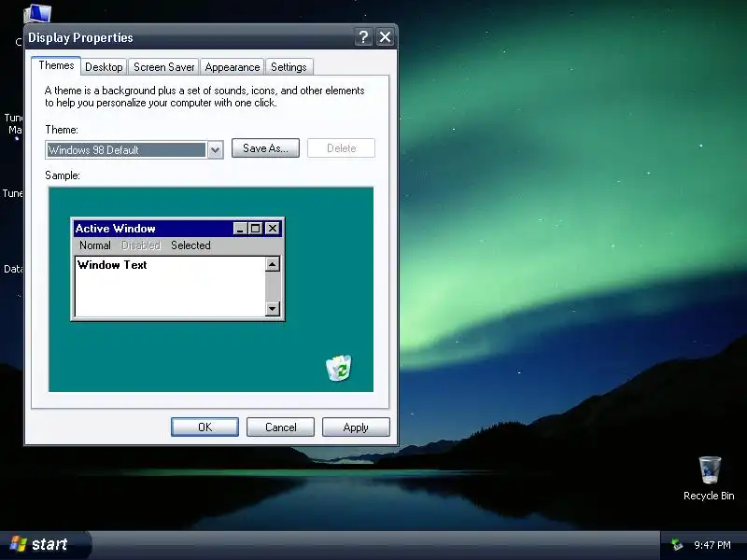Click sample window scroll up arrow
This screenshot has width=747, height=560.
[x=273, y=264]
